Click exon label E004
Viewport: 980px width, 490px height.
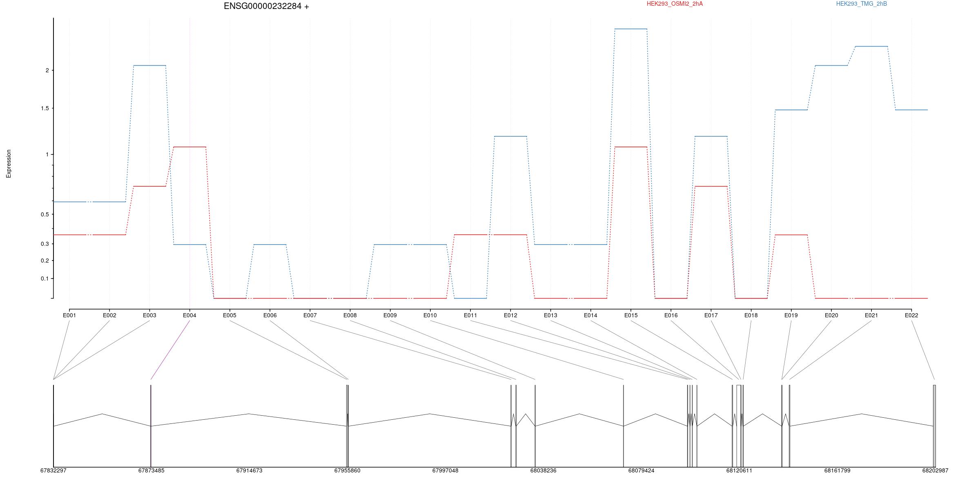click(x=189, y=315)
